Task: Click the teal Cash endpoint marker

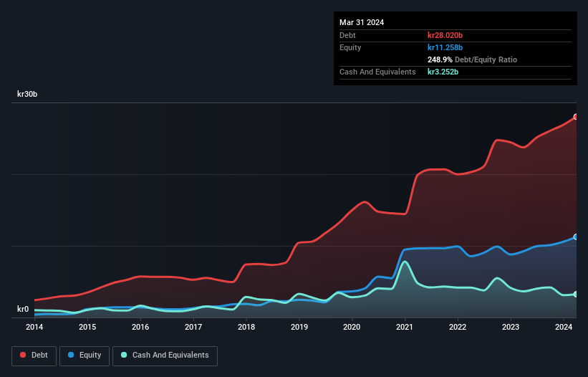Action: pos(576,295)
